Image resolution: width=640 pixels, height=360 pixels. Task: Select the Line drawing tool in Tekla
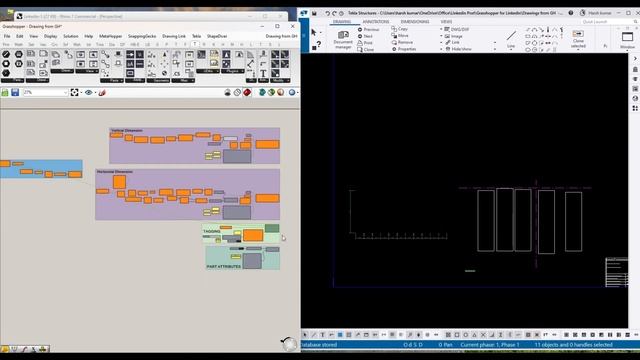(x=511, y=39)
